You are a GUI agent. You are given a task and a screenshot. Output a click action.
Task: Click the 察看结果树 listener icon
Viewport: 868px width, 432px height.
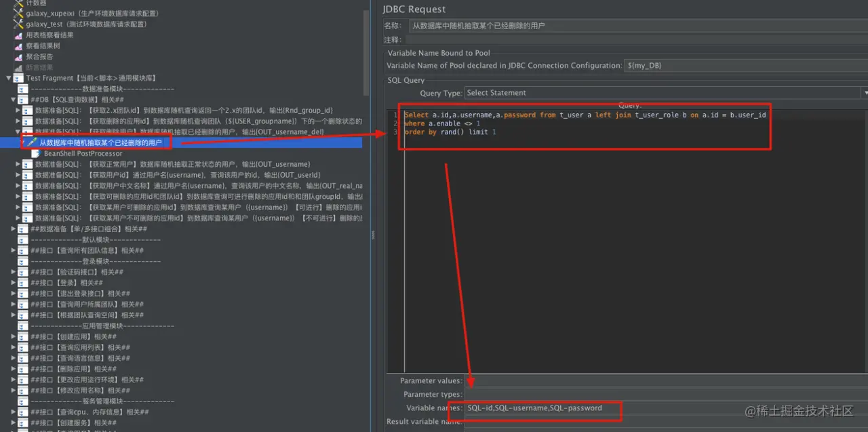(18, 45)
